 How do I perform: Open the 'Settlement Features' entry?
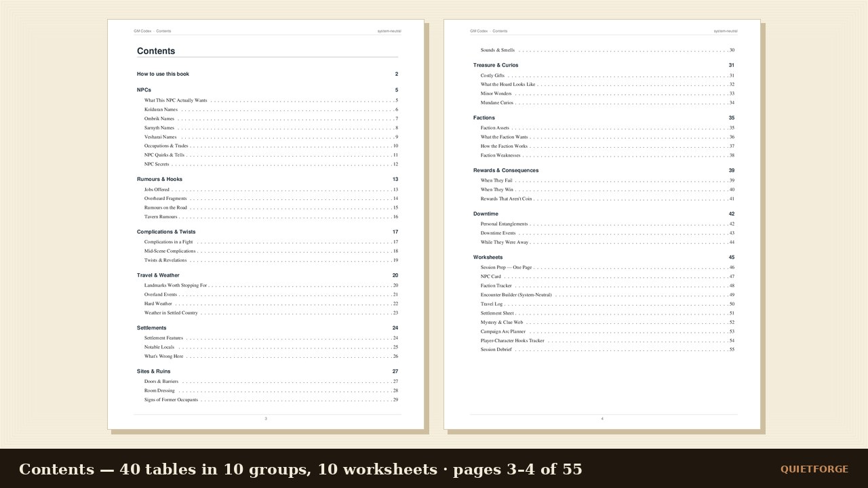(271, 338)
